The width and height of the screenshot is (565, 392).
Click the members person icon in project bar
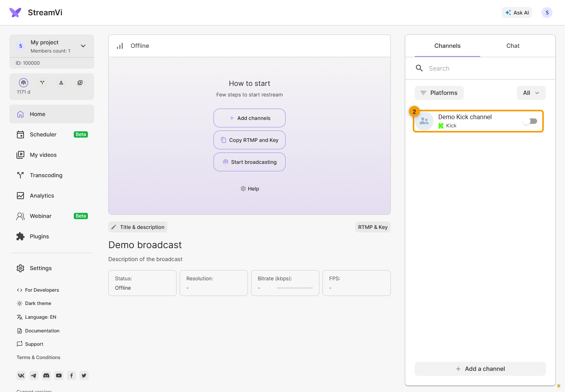pos(61,83)
